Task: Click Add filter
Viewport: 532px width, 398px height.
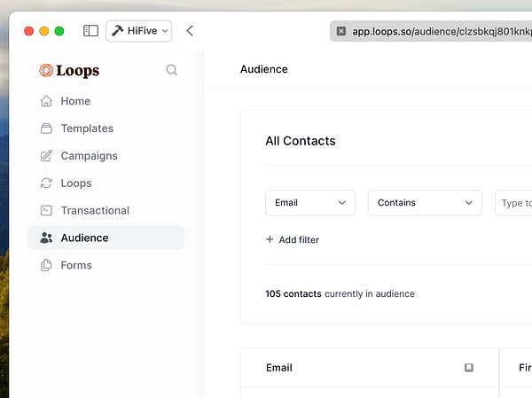Action: pos(293,239)
